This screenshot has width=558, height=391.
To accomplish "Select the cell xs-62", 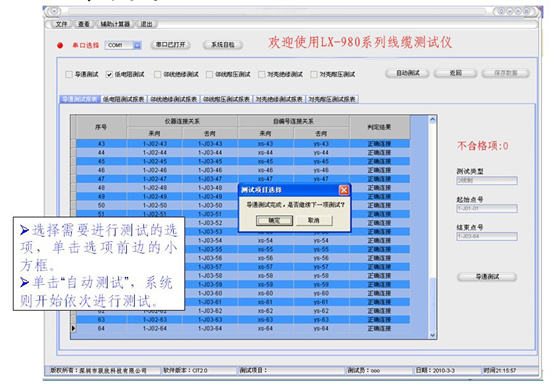I will click(265, 311).
